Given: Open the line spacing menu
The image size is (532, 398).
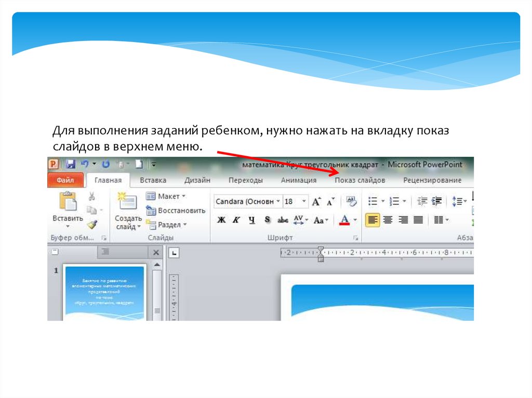Looking at the screenshot, I should pyautogui.click(x=459, y=201).
